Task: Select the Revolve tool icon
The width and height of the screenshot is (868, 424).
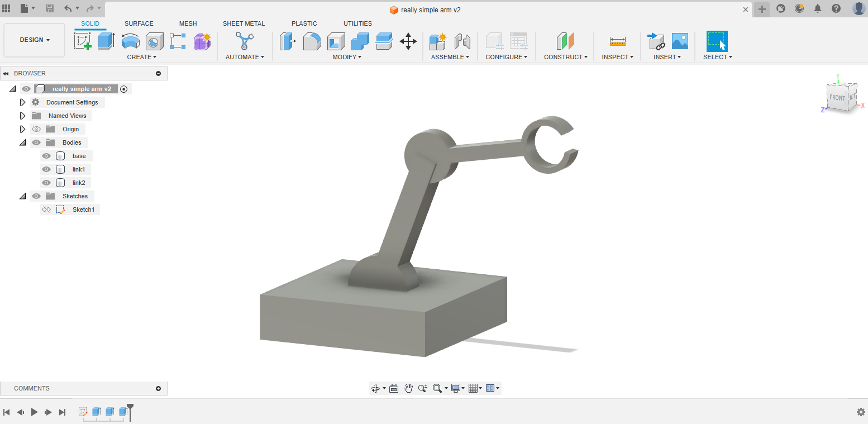Action: [x=130, y=41]
